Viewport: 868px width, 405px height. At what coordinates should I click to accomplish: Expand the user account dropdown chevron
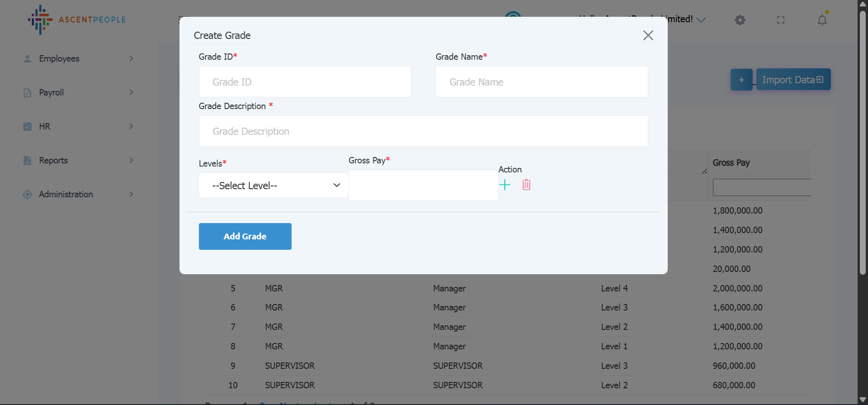(701, 20)
